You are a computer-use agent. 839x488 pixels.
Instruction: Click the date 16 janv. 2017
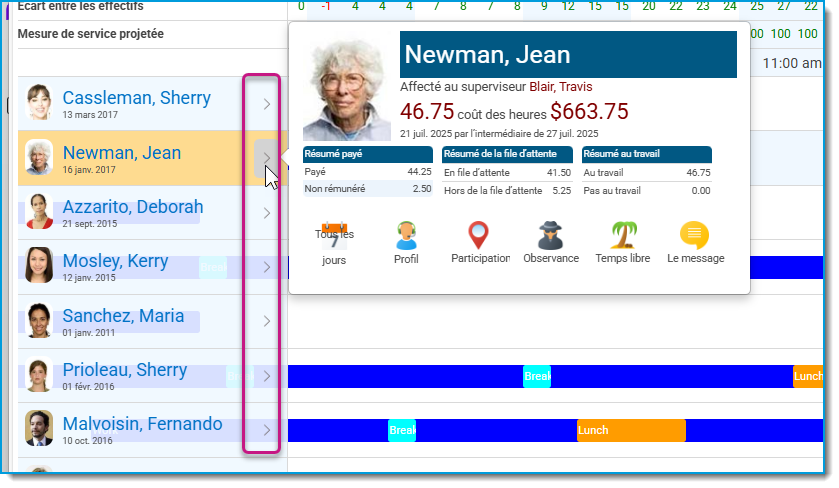pyautogui.click(x=89, y=170)
